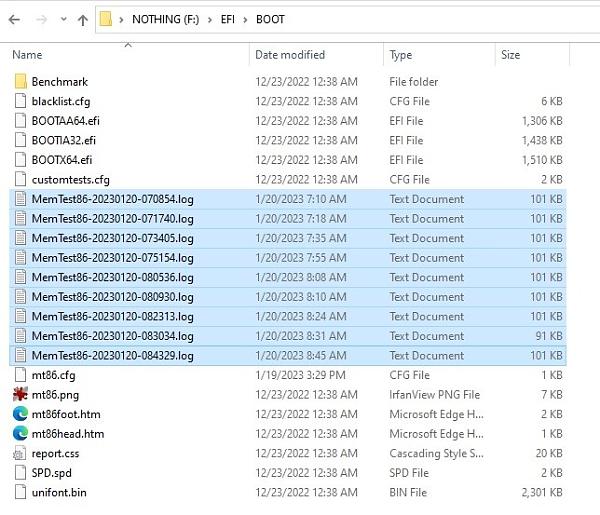Image resolution: width=600 pixels, height=515 pixels.
Task: Select file name MemTest86-20230120-084329.log
Action: click(112, 355)
